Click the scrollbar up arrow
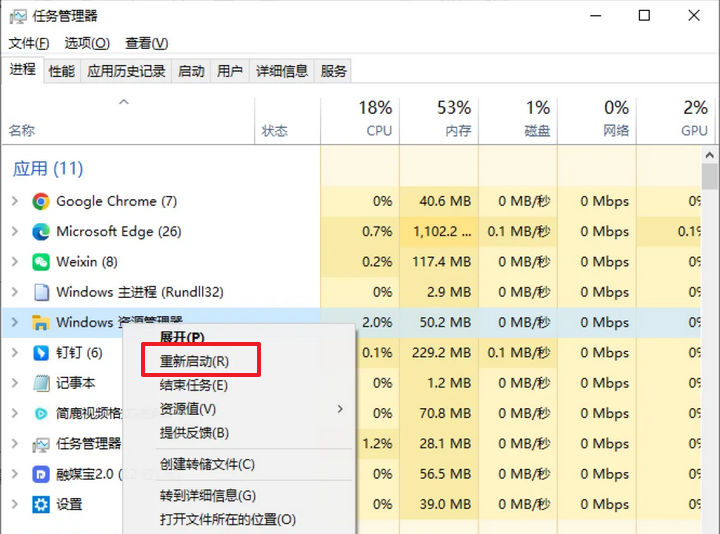 (710, 155)
